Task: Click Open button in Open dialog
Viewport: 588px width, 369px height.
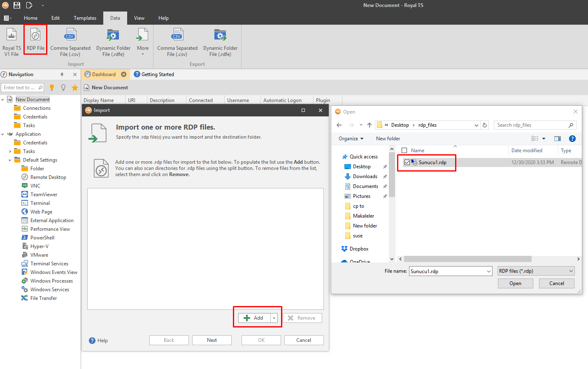Action: coord(515,283)
